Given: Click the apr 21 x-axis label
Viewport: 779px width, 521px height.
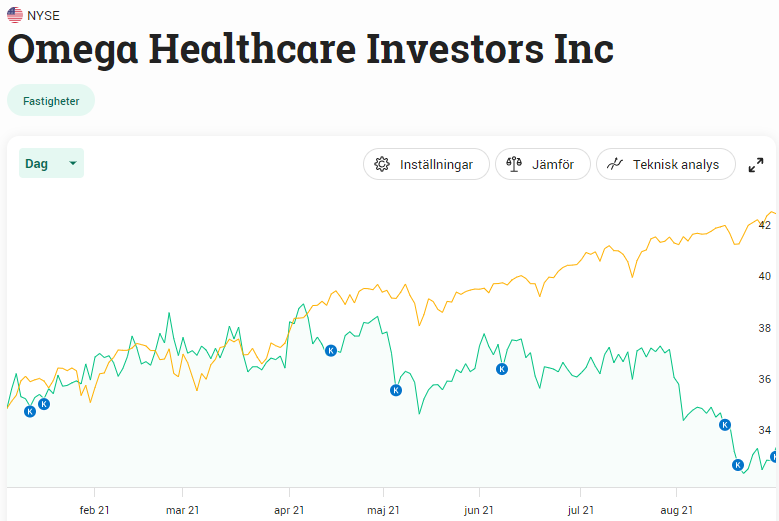Looking at the screenshot, I should pos(289,510).
